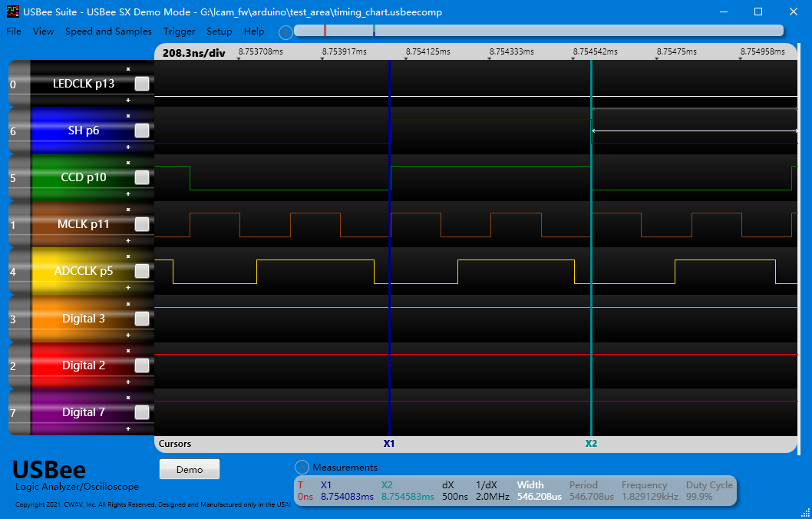Click the x icon above SH p6
812x519 pixels.
128,115
